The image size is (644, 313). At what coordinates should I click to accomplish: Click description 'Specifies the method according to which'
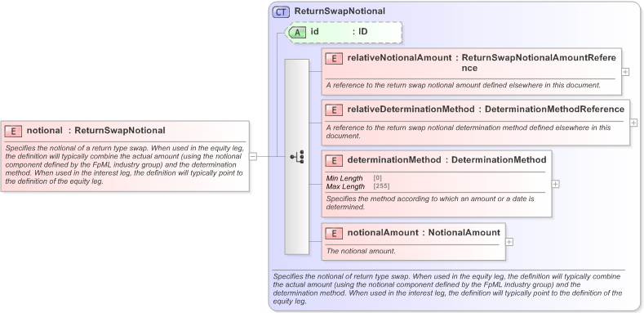tap(430, 203)
